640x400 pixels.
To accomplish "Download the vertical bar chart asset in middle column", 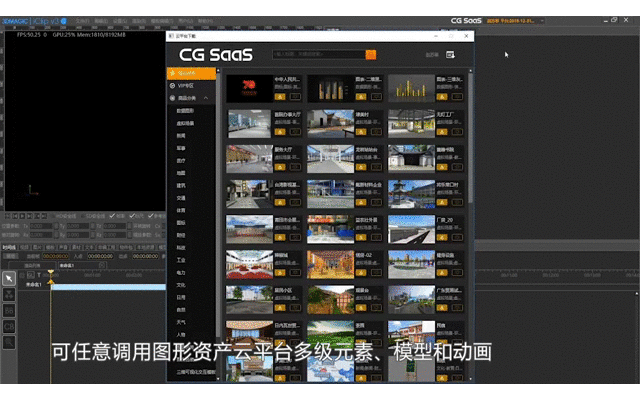I will tap(361, 97).
